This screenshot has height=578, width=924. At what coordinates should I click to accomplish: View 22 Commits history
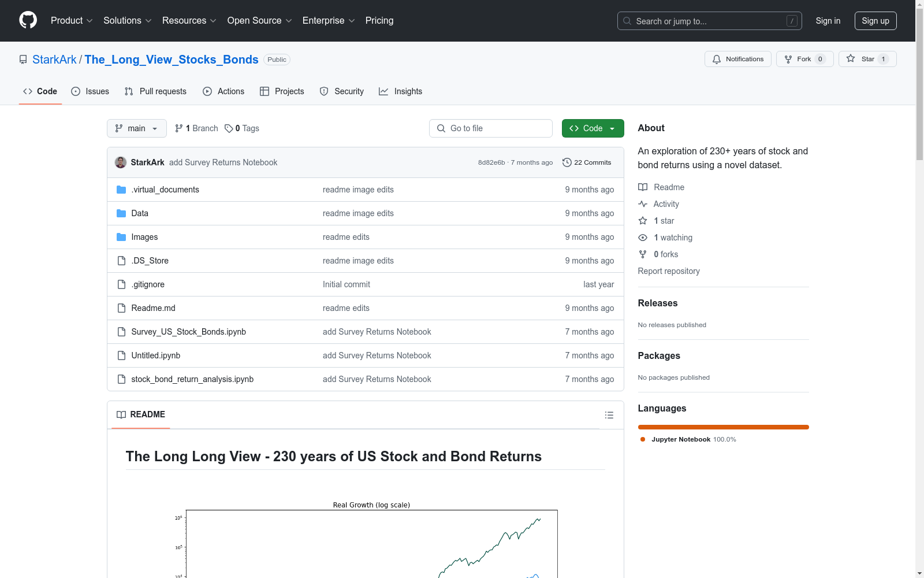587,162
